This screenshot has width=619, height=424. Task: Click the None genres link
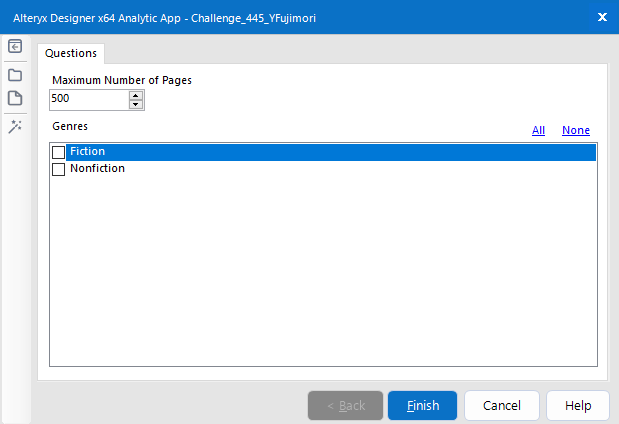(576, 130)
